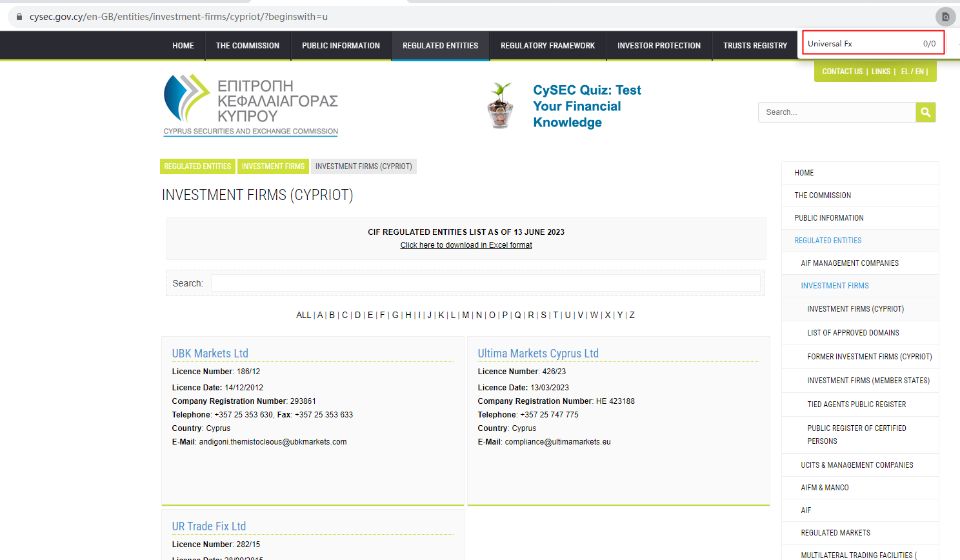The height and width of the screenshot is (560, 960).
Task: Click the CySEC logo
Action: pyautogui.click(x=251, y=105)
